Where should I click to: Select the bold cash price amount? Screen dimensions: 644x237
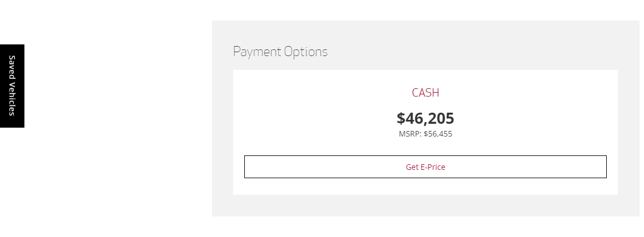(425, 118)
